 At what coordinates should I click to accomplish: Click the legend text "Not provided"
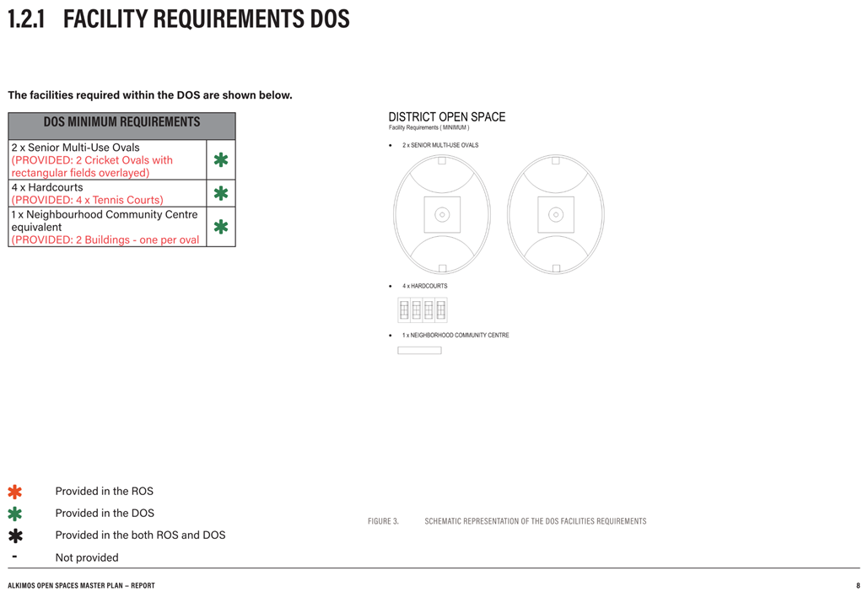pyautogui.click(x=87, y=557)
